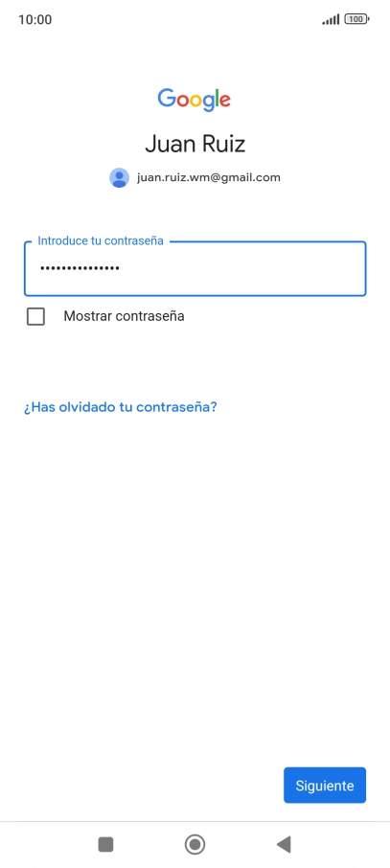Image resolution: width=390 pixels, height=868 pixels.
Task: Open ¿Has olvidado tu contraseña? link
Action: tap(120, 407)
